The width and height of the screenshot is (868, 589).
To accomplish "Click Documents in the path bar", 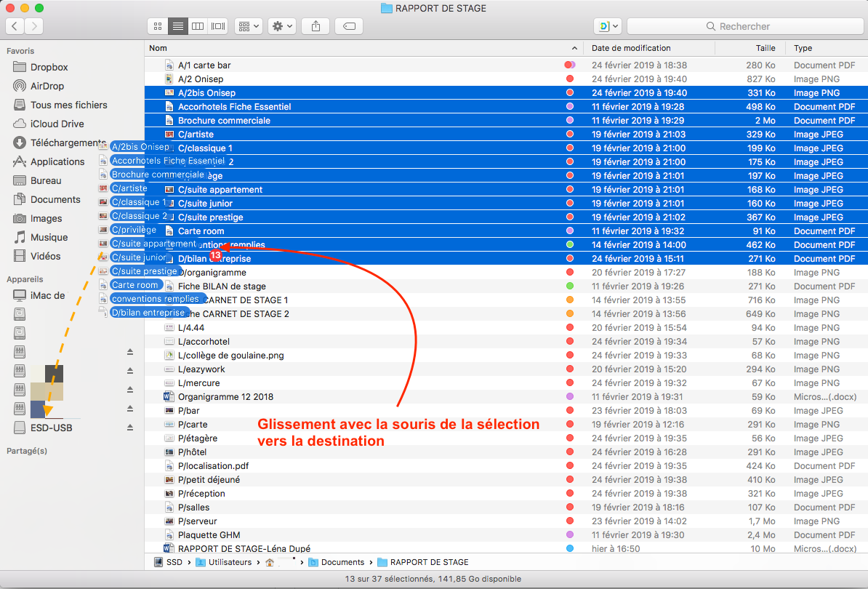I will pyautogui.click(x=342, y=562).
